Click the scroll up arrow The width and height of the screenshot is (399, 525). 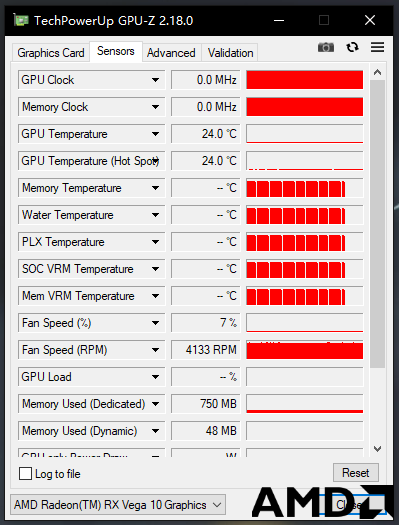point(378,72)
